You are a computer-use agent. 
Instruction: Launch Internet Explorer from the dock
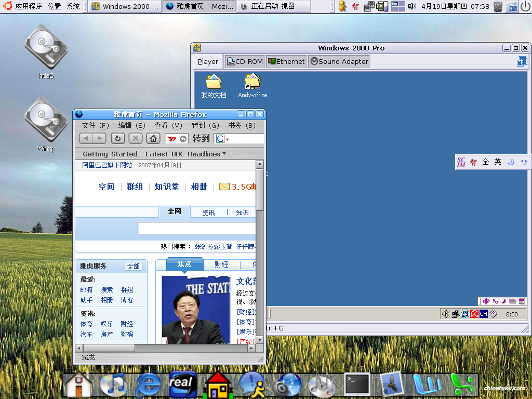pyautogui.click(x=148, y=385)
